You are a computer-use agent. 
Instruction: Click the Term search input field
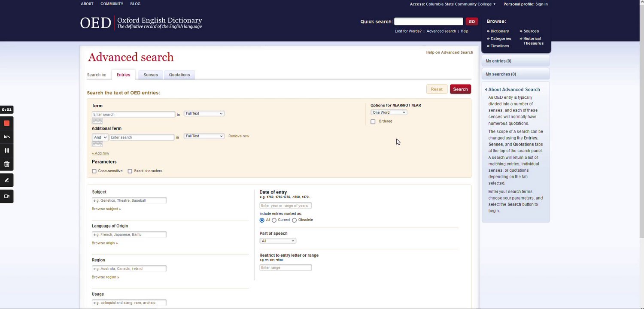coord(134,115)
